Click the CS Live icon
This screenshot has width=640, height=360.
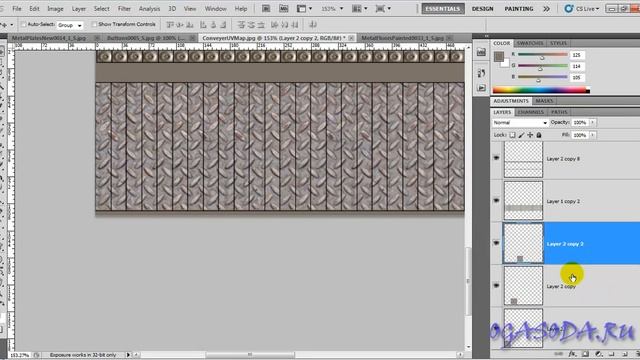[569, 9]
